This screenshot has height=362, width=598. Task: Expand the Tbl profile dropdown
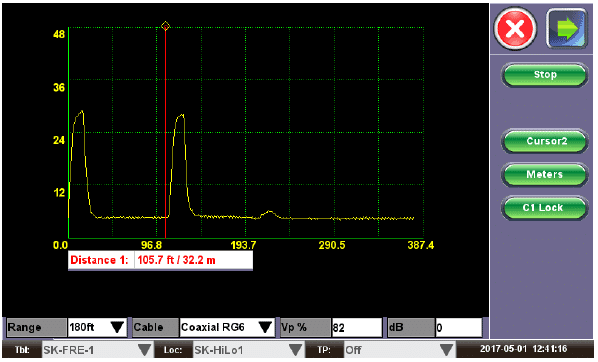click(x=145, y=350)
